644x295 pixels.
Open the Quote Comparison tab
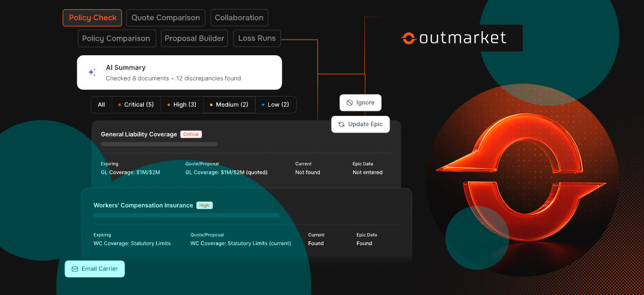pyautogui.click(x=165, y=18)
